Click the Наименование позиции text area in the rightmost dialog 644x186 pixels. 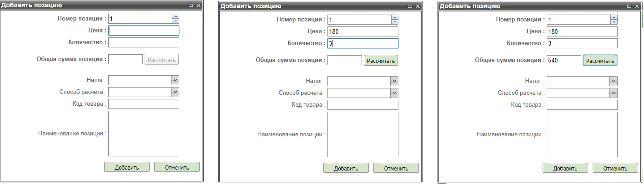coord(582,134)
